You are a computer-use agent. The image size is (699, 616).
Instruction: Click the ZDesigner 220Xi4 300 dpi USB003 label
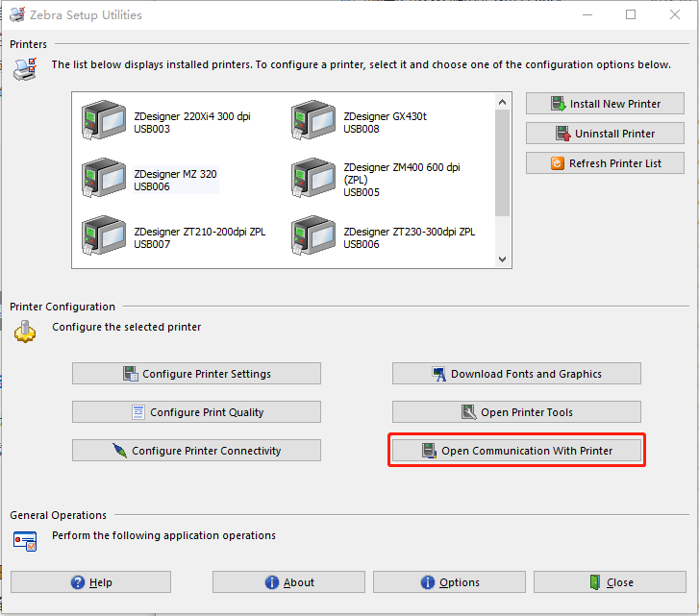(192, 122)
